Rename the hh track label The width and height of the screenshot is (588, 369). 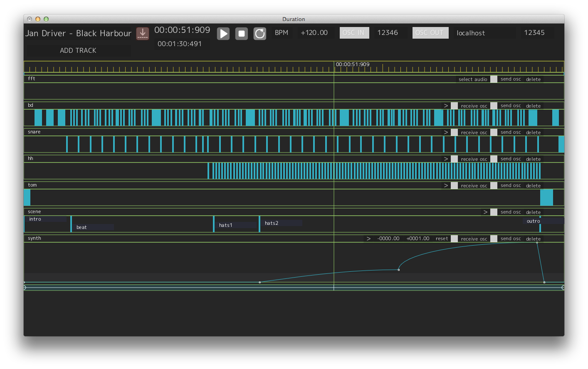[x=30, y=158]
